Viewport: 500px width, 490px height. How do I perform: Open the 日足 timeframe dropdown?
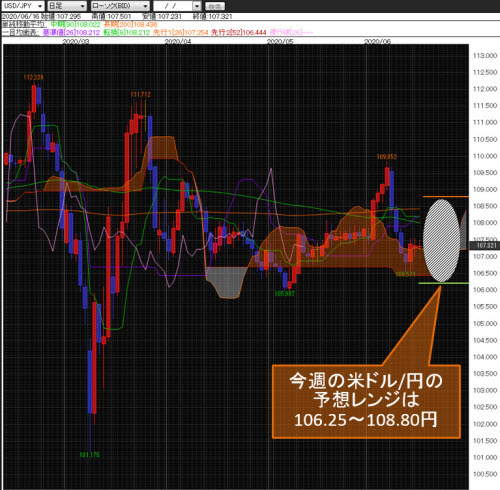click(x=67, y=6)
